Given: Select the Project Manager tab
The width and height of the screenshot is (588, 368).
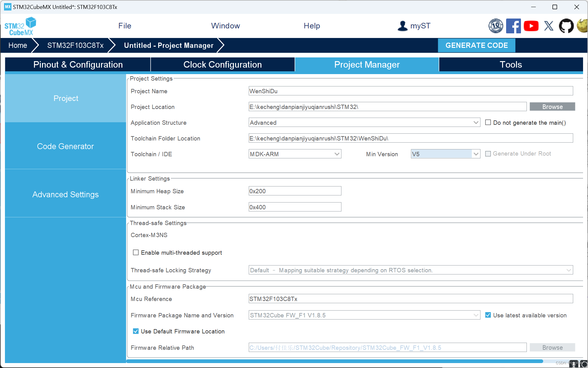Looking at the screenshot, I should tap(367, 65).
